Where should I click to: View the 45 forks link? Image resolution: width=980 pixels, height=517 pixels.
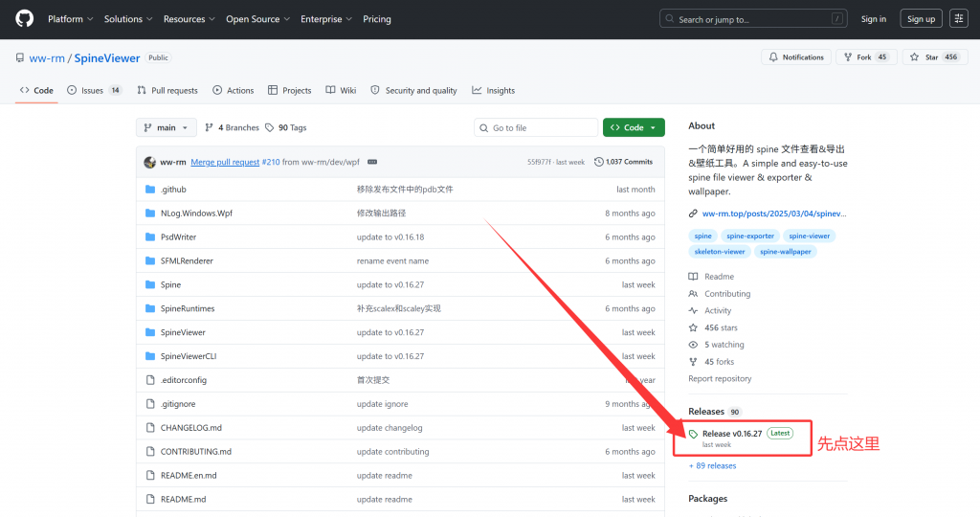(x=711, y=361)
